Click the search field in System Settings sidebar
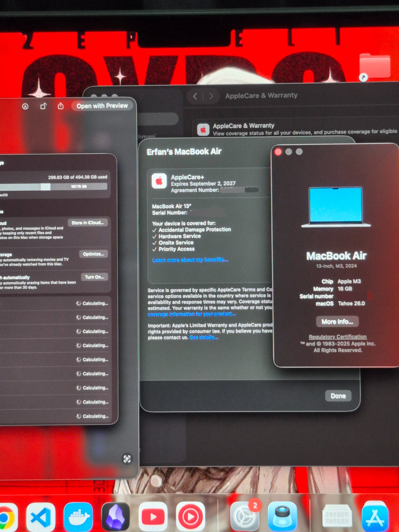Image resolution: width=399 pixels, height=532 pixels. point(158,119)
